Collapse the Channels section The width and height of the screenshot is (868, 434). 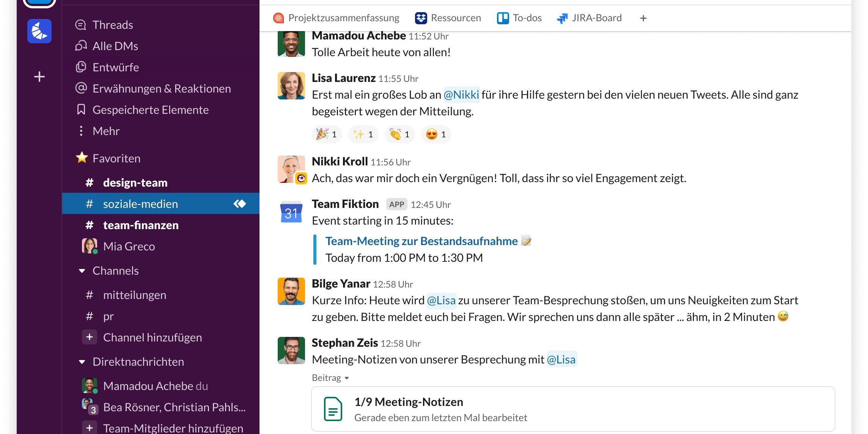point(82,271)
